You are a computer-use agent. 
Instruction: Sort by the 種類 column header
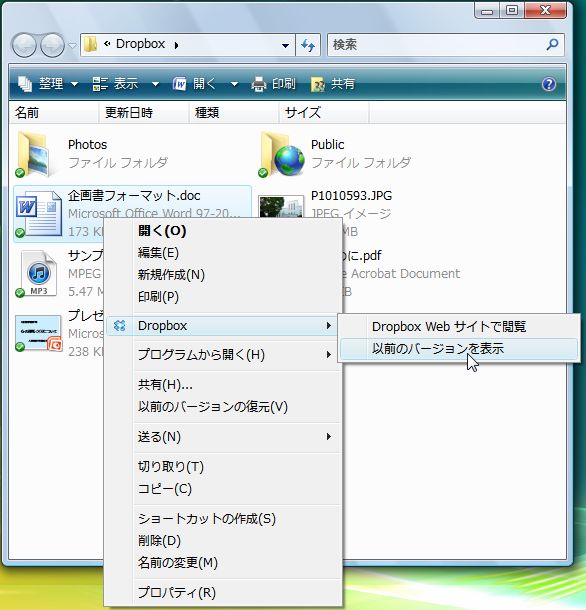point(234,113)
